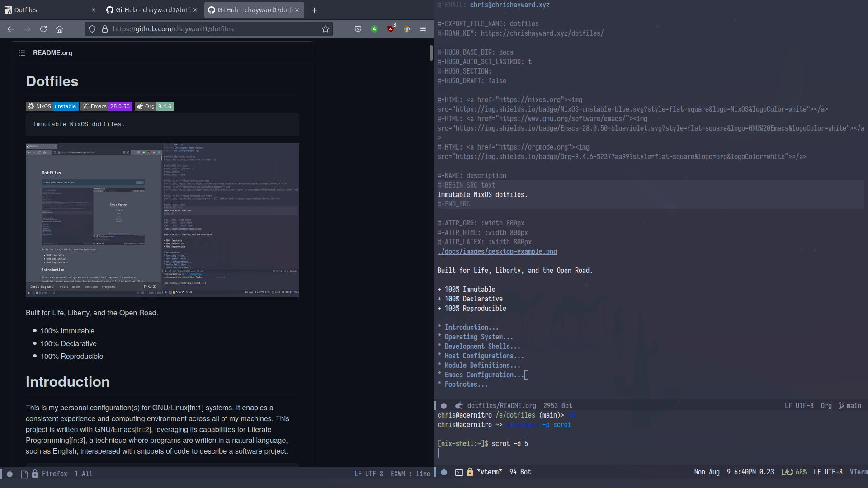Open a new Firefox tab with plus
This screenshot has height=488, width=868.
point(315,10)
